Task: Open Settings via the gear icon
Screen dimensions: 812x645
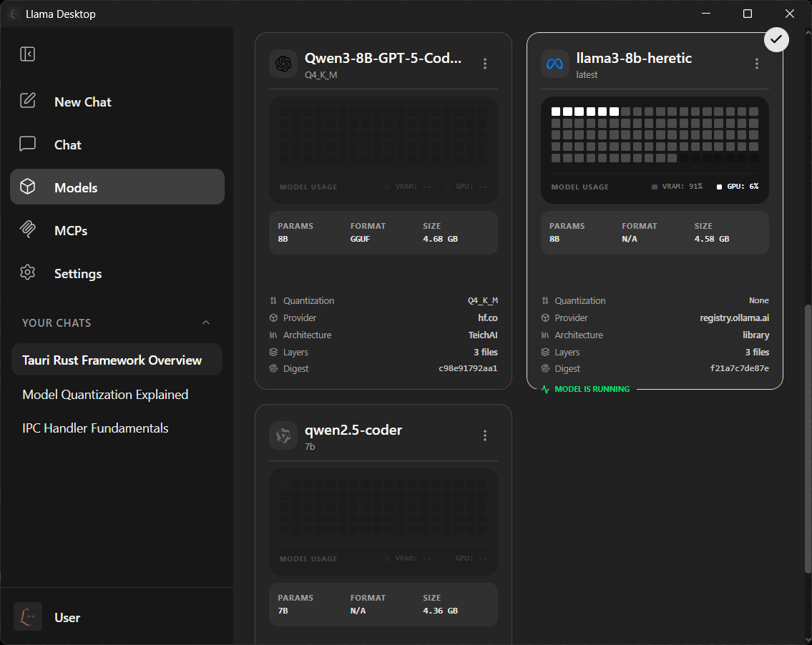Action: click(x=27, y=273)
